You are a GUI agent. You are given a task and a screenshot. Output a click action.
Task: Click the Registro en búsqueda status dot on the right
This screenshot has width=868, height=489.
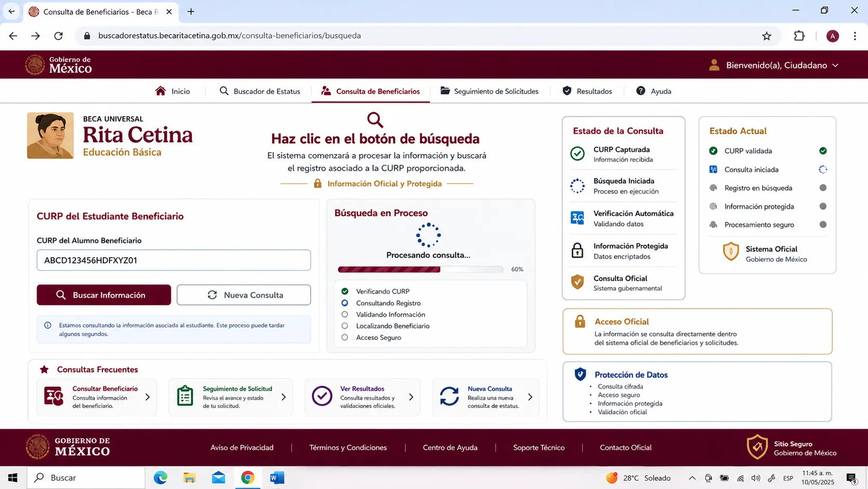[x=823, y=188]
